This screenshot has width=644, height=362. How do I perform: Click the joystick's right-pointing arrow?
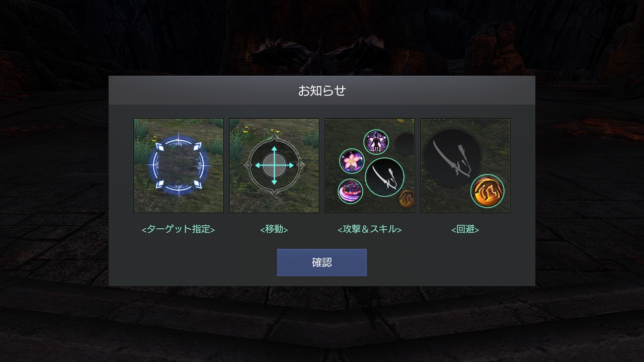[290, 165]
